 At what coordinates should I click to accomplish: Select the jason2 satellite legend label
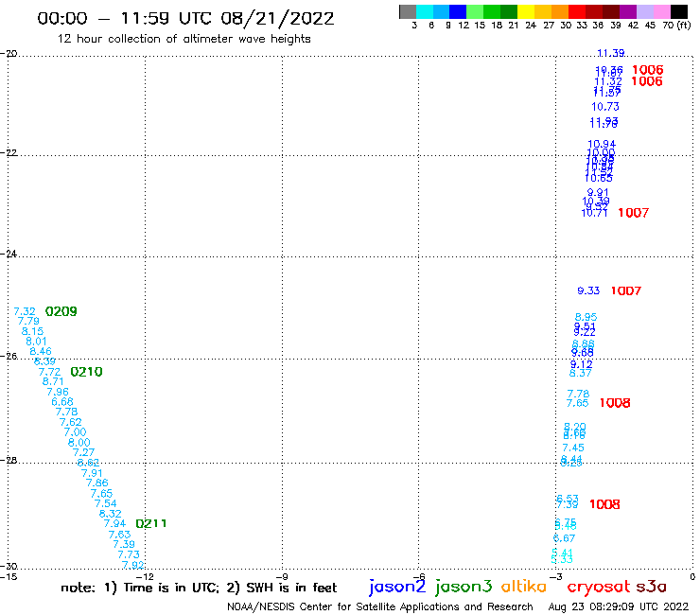pyautogui.click(x=397, y=587)
